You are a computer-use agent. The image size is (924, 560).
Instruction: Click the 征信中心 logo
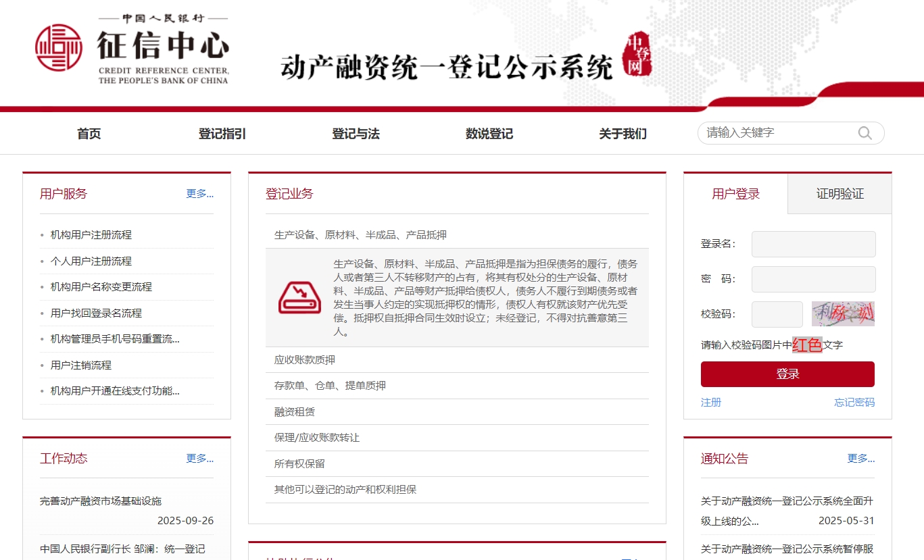click(x=132, y=47)
